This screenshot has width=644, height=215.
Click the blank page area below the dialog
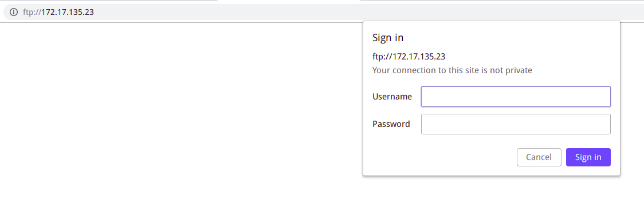pyautogui.click(x=491, y=196)
